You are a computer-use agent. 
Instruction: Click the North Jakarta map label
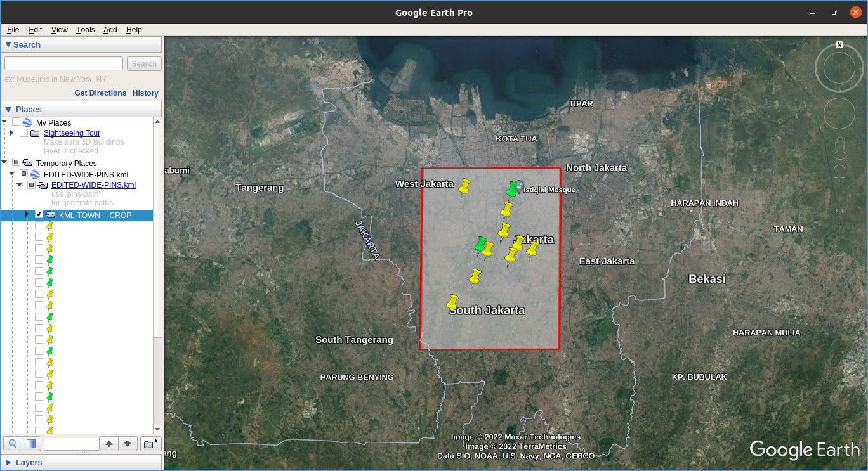pyautogui.click(x=596, y=168)
